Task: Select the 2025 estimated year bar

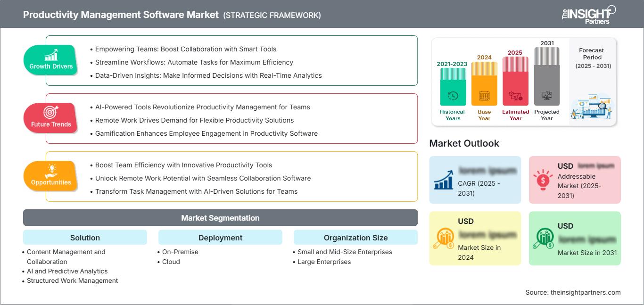Action: click(x=515, y=81)
